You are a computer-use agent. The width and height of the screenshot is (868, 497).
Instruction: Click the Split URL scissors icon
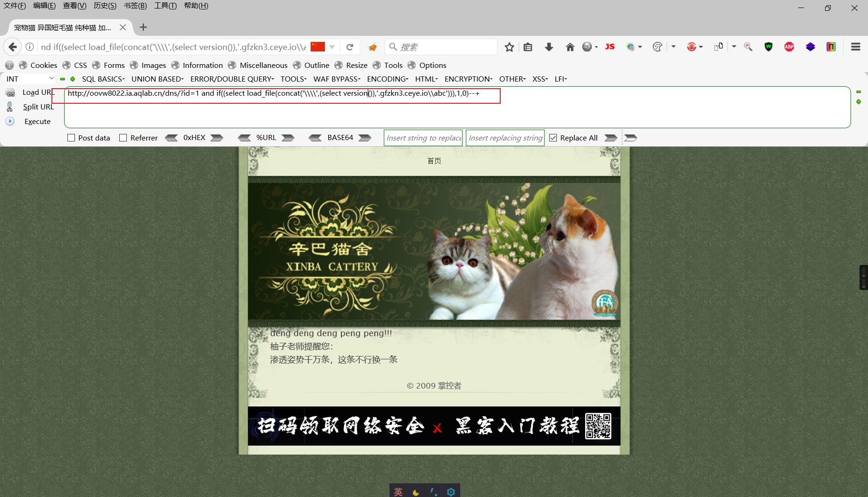click(9, 107)
